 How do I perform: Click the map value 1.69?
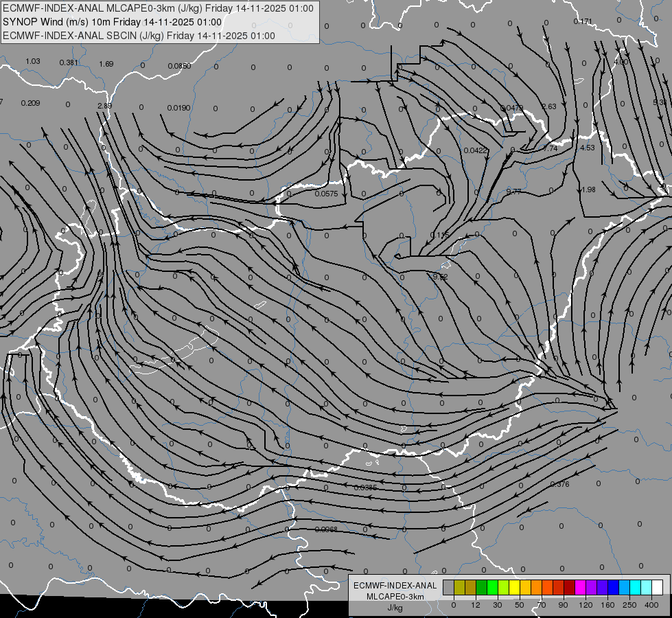point(106,64)
